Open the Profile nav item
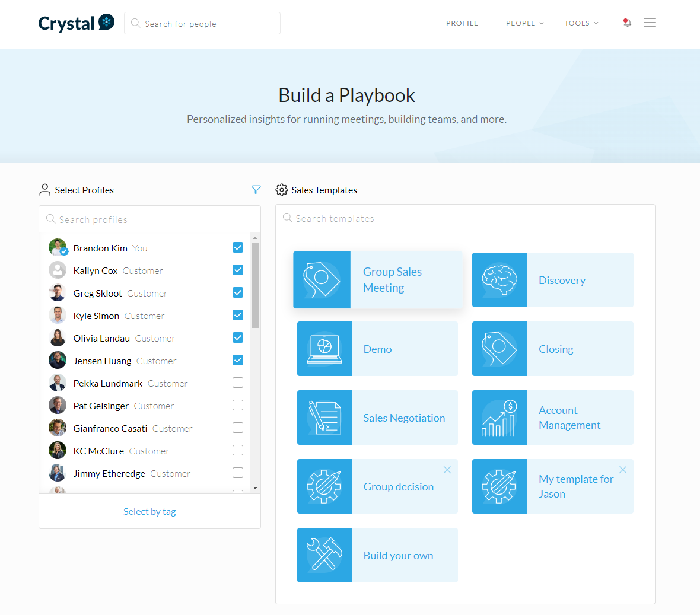The height and width of the screenshot is (615, 700). point(462,23)
